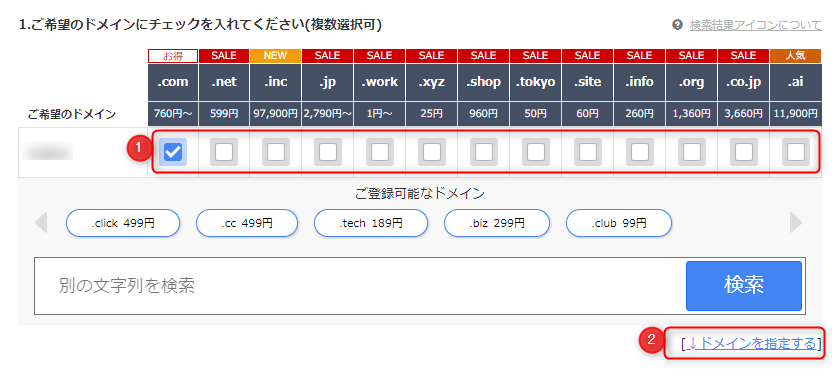Click the .com column header
The height and width of the screenshot is (378, 832).
tap(173, 82)
